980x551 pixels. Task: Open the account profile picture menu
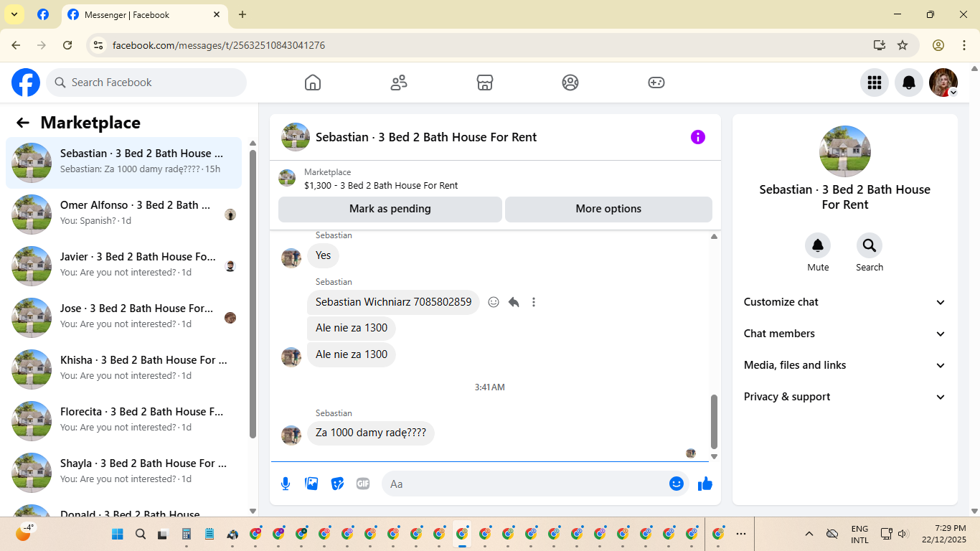point(943,83)
